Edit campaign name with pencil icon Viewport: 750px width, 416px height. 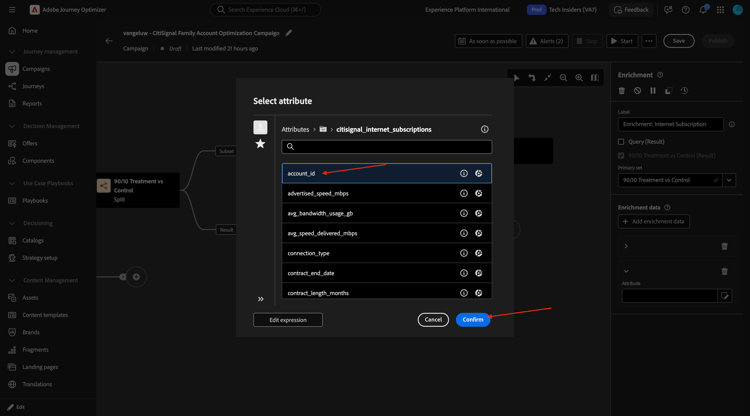[x=288, y=33]
